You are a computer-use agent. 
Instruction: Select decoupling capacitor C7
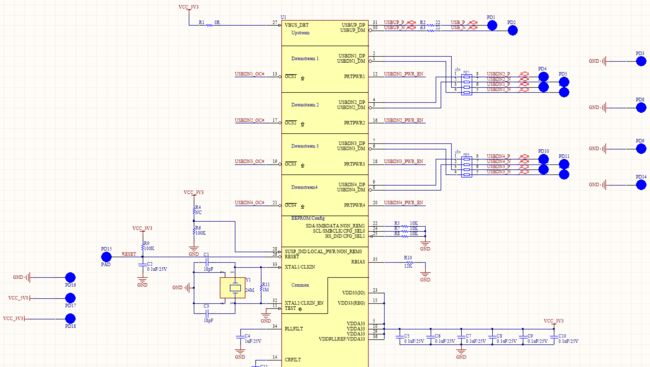461,337
